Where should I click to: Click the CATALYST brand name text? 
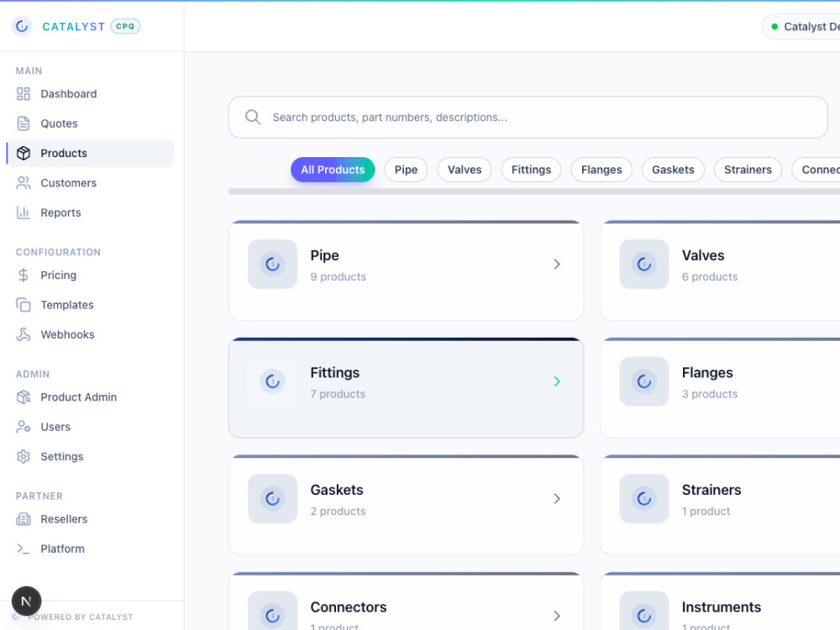point(73,27)
